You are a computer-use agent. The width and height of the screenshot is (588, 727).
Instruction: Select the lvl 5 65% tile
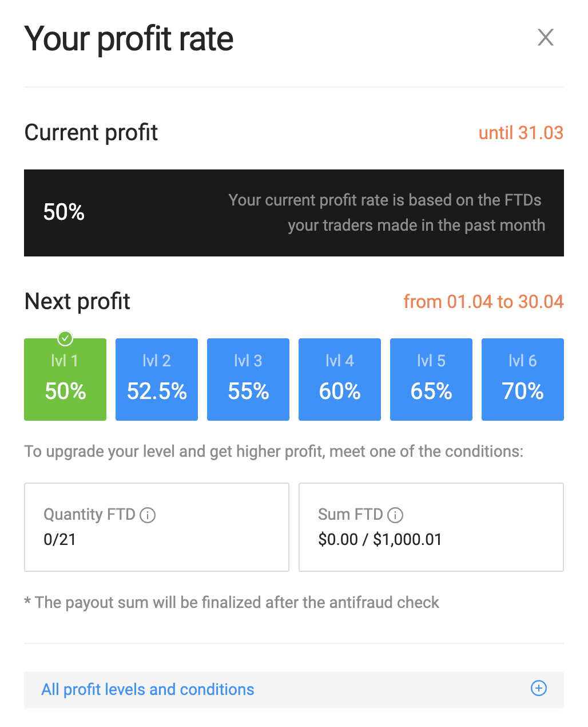(x=431, y=380)
